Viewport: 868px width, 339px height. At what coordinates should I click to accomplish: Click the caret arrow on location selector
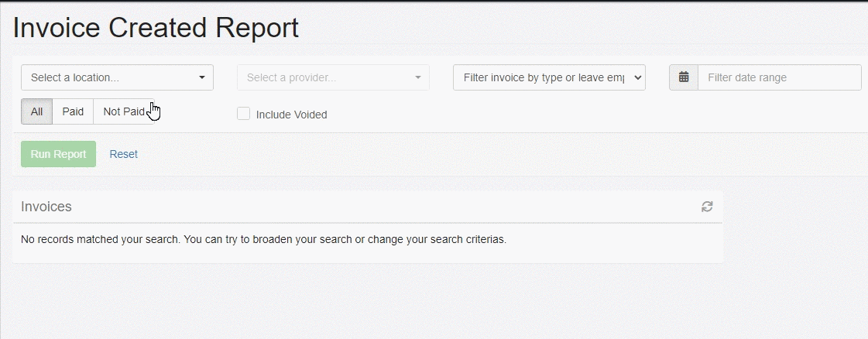pyautogui.click(x=202, y=77)
